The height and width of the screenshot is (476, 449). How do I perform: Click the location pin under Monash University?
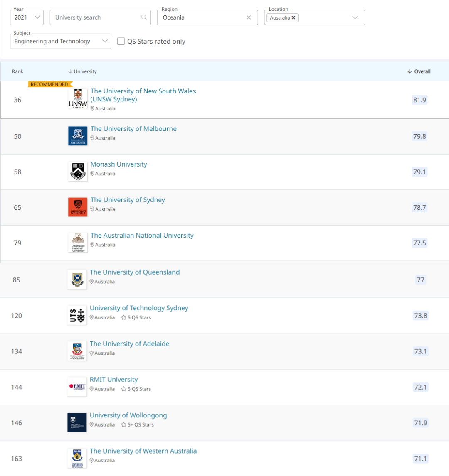(x=92, y=173)
